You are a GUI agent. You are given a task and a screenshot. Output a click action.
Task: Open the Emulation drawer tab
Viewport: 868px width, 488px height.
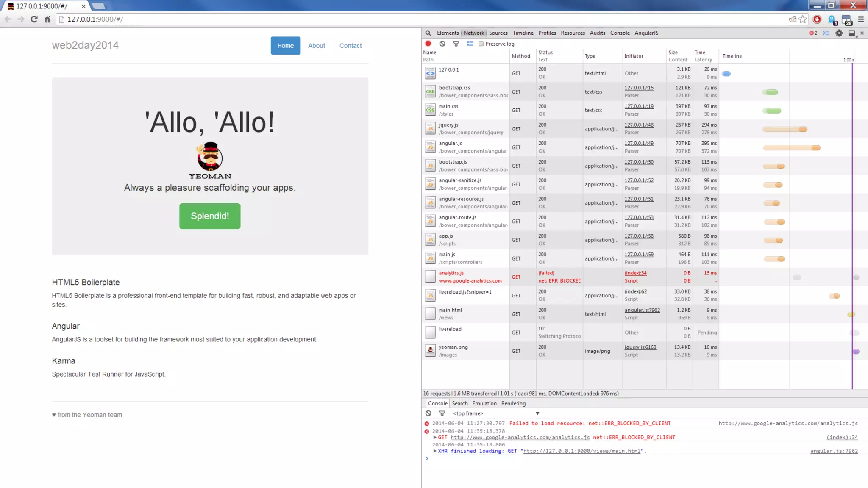click(484, 403)
